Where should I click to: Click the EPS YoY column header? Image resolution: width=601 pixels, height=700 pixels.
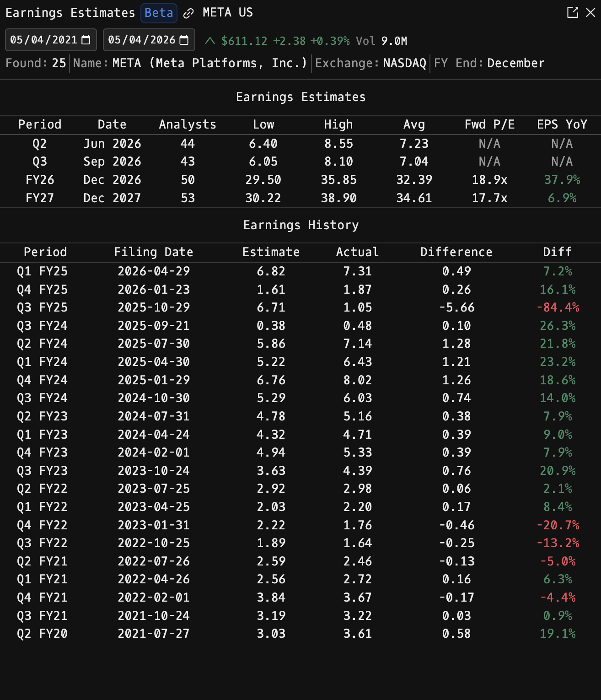(562, 124)
